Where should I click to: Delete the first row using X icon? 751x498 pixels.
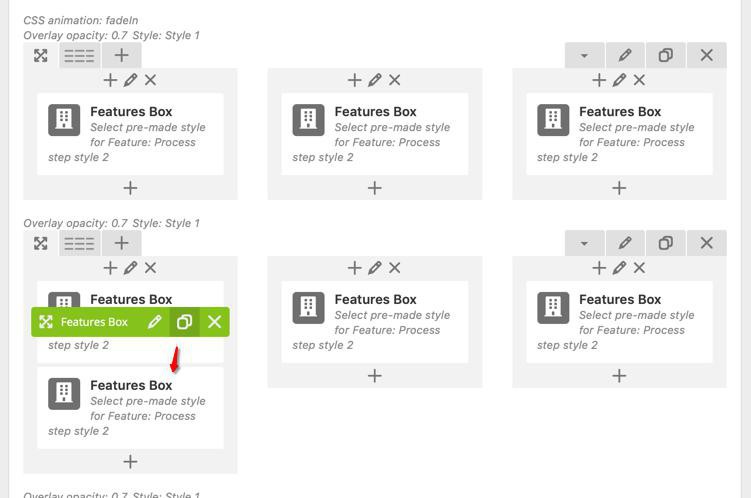pyautogui.click(x=707, y=56)
